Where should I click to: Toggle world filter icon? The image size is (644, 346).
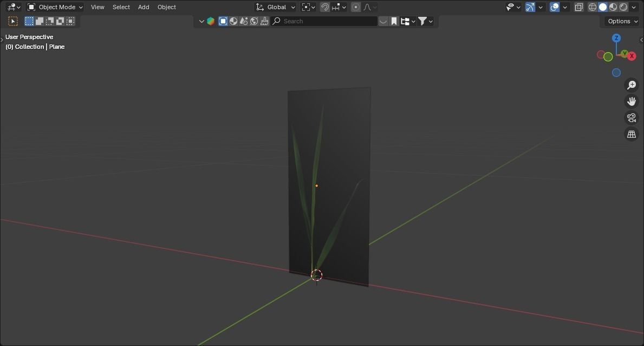tap(254, 21)
